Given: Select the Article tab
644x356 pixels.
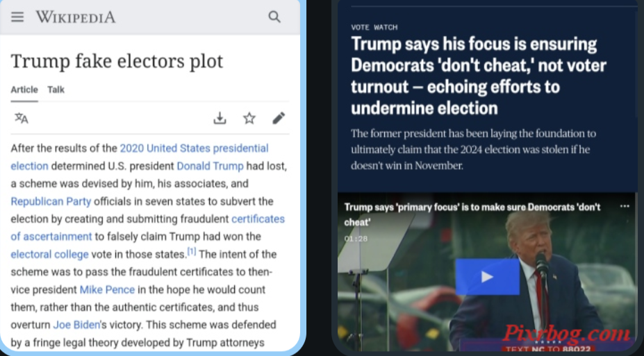Looking at the screenshot, I should [x=24, y=90].
